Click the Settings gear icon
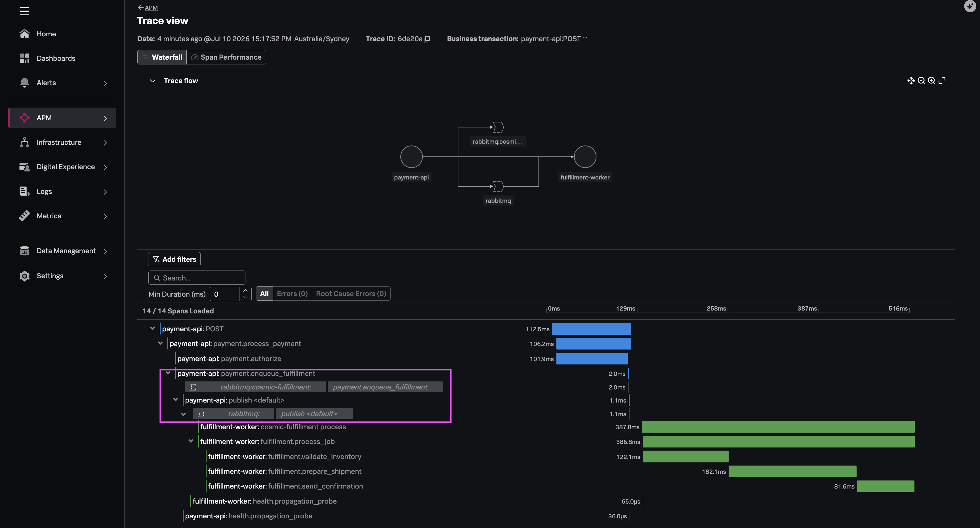Image resolution: width=980 pixels, height=528 pixels. tap(24, 276)
